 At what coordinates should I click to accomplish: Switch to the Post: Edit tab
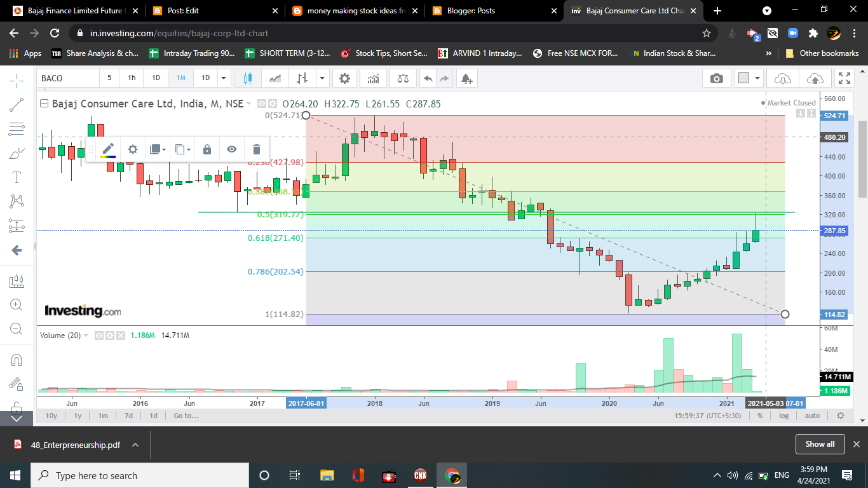(x=214, y=11)
